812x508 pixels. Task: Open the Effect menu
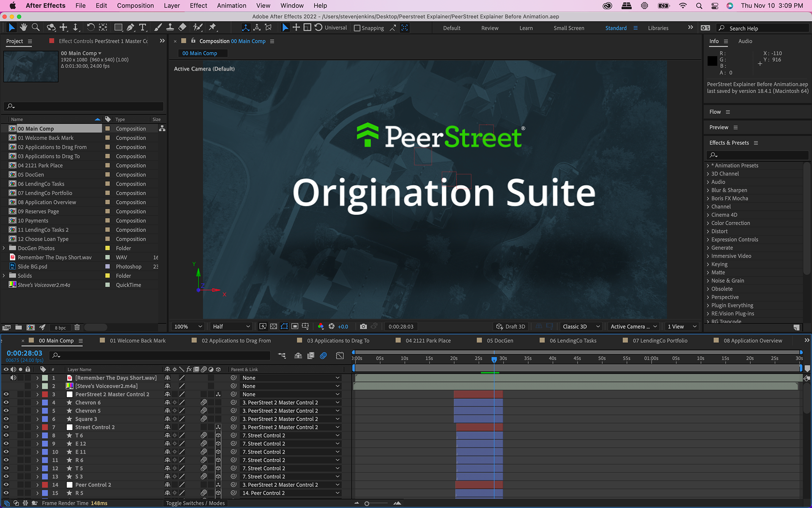(198, 6)
